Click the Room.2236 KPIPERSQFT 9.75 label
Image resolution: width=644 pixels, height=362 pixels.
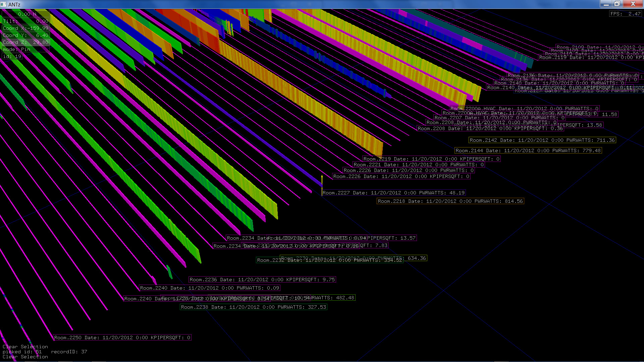pos(262,280)
